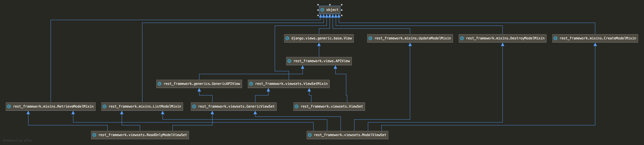This screenshot has width=644, height=145.
Task: Click the class icon beside django.views.generic.base.View
Action: [287, 38]
